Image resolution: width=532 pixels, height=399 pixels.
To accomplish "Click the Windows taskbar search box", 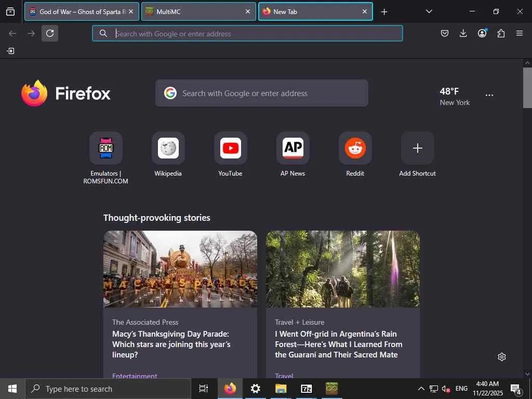I will pos(108,389).
